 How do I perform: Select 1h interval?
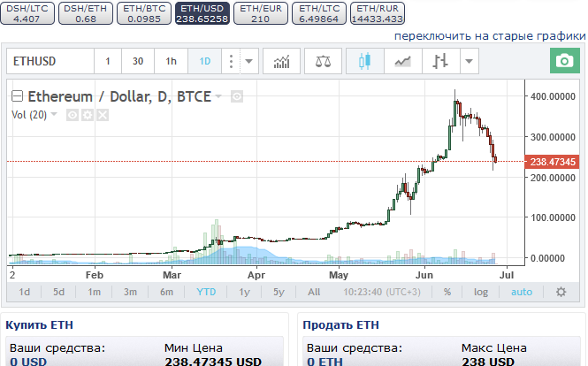point(171,61)
